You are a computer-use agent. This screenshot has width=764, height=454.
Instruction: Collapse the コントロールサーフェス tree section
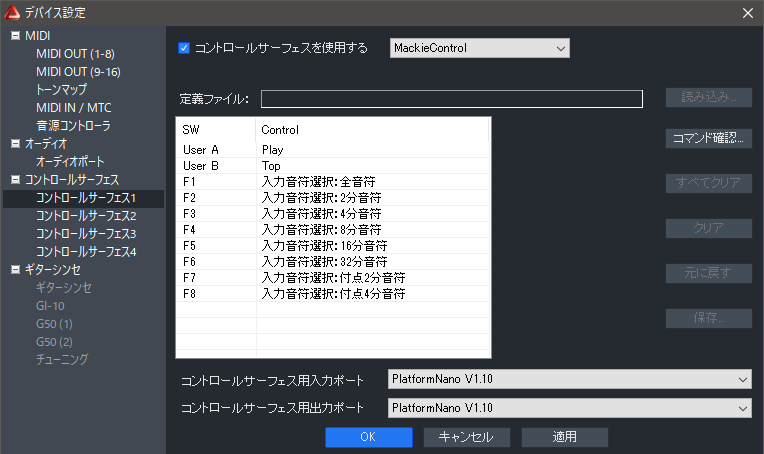pyautogui.click(x=16, y=180)
